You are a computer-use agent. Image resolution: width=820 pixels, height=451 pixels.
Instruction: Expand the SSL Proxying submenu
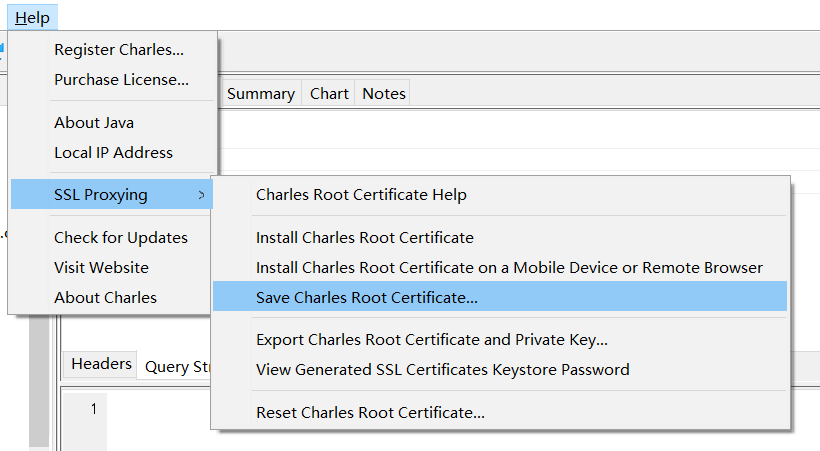(x=112, y=194)
